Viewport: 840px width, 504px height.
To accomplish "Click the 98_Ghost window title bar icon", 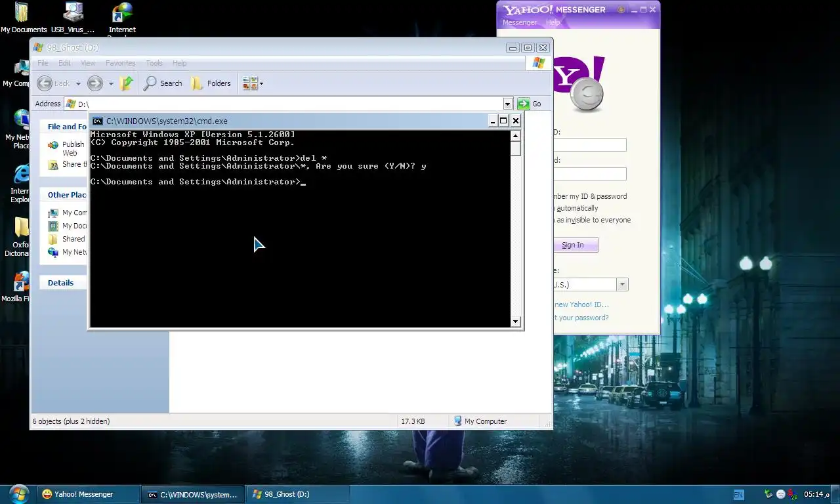I will click(38, 47).
